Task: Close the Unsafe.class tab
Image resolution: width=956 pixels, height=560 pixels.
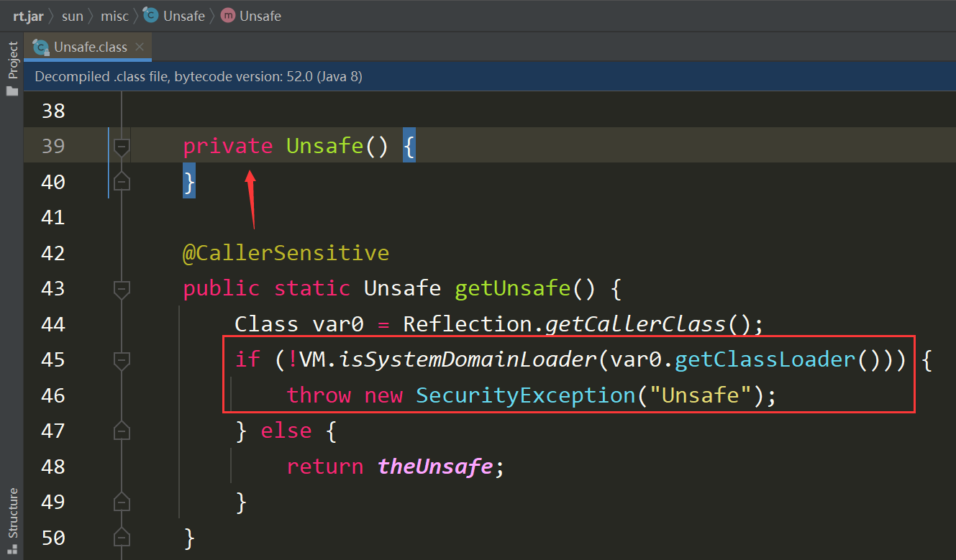Action: (x=140, y=47)
